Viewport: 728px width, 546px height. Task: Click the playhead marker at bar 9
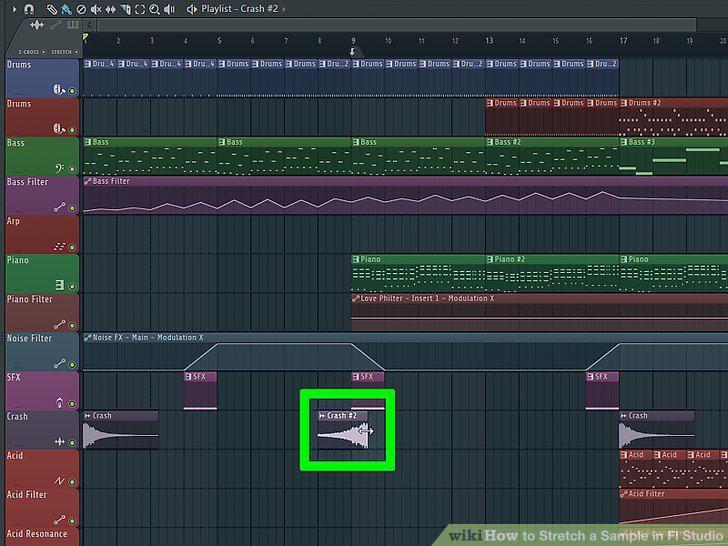click(x=352, y=52)
